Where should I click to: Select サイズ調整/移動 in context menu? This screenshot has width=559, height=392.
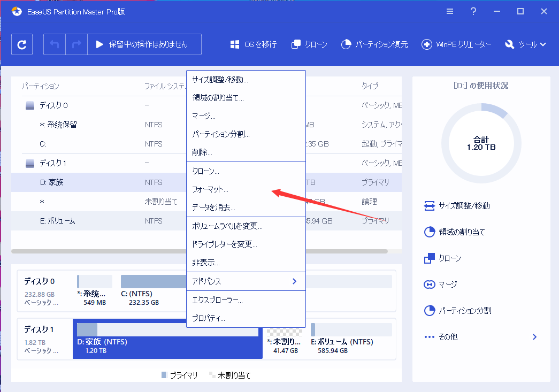(246, 80)
